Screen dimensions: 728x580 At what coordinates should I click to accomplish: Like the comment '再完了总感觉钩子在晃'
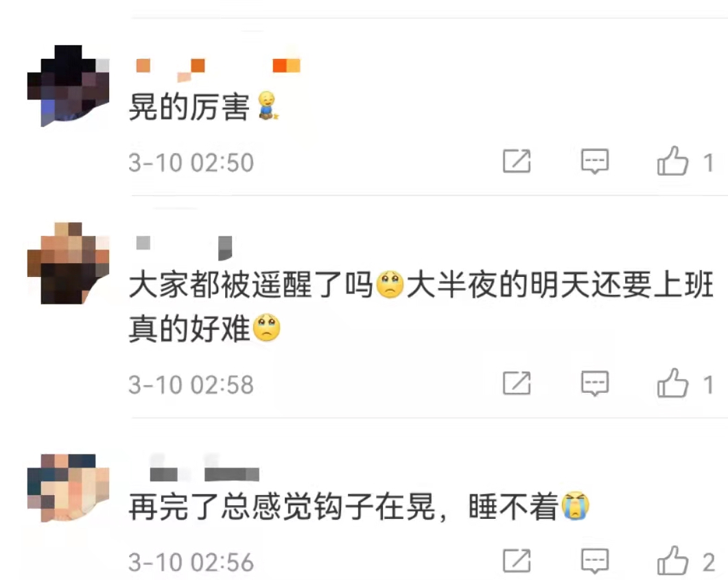(x=672, y=561)
